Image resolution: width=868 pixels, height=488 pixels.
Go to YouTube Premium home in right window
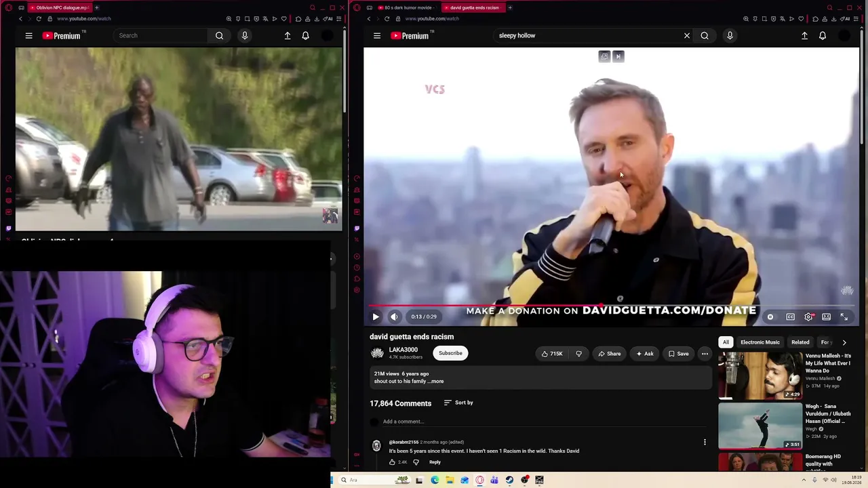point(411,36)
